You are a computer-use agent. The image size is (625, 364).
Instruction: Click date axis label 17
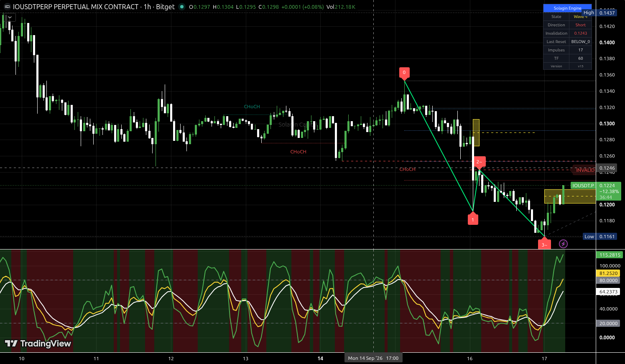tap(544, 359)
